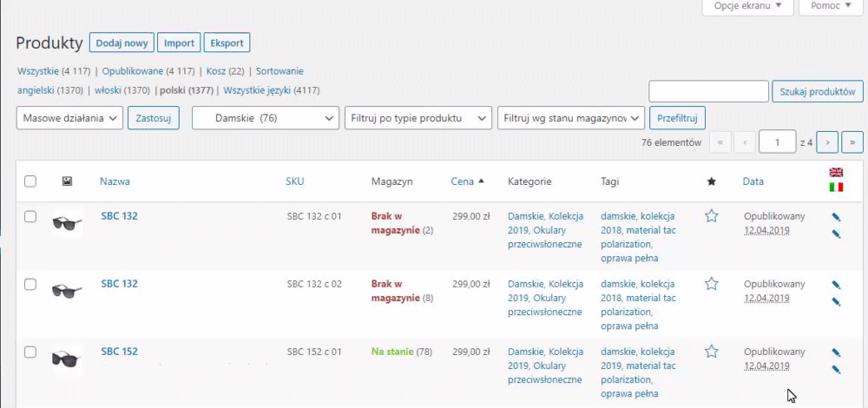Open the Pomoc help tab
868x408 pixels.
pyautogui.click(x=831, y=6)
